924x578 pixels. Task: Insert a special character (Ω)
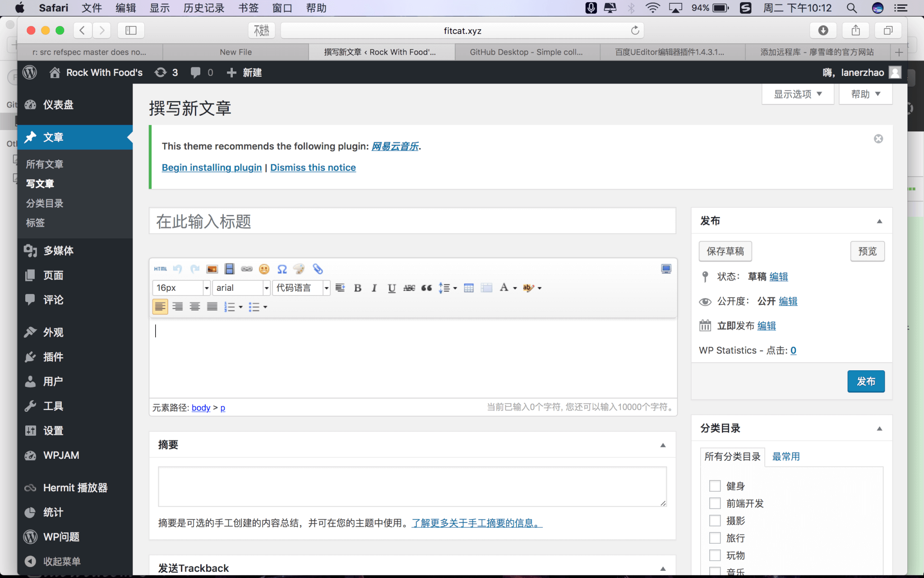pos(282,268)
